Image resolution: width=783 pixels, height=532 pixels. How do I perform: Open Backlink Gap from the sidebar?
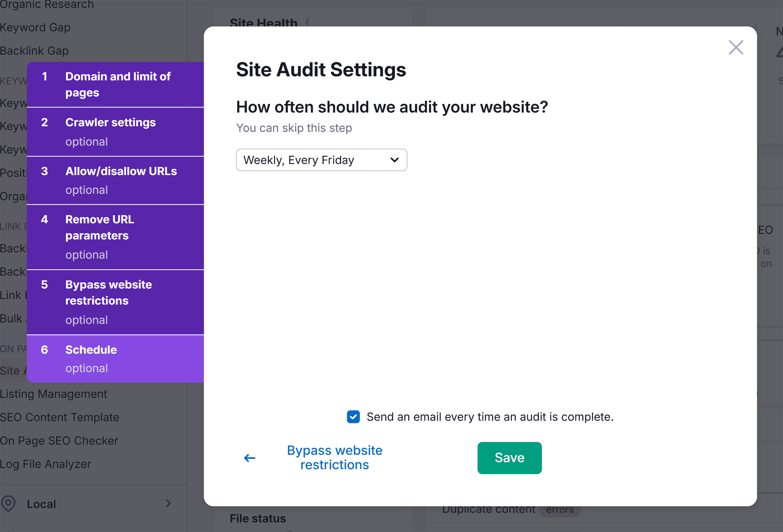[34, 50]
